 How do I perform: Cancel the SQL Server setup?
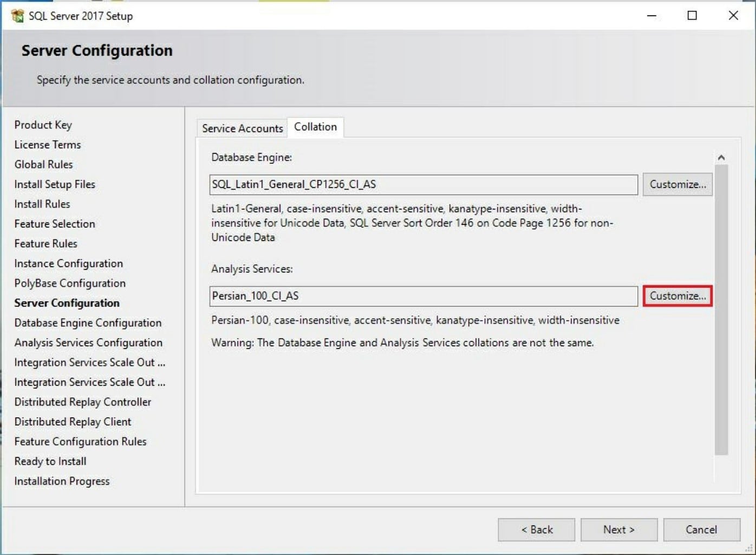click(x=701, y=530)
